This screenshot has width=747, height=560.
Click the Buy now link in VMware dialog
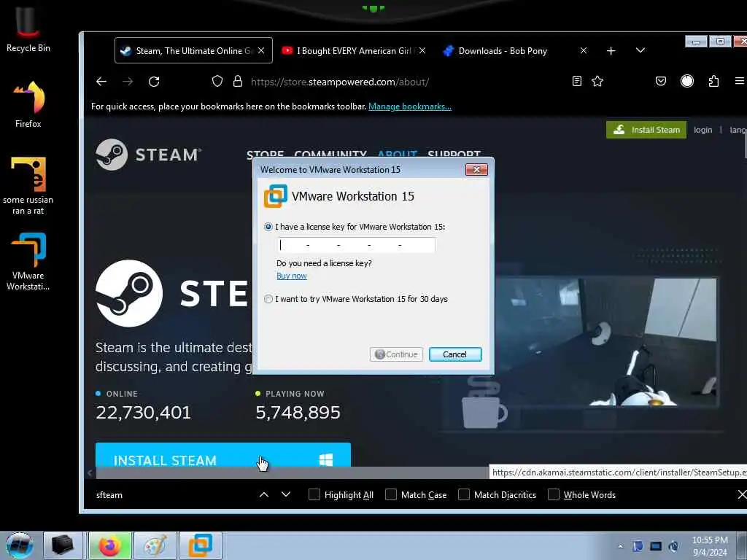point(292,276)
